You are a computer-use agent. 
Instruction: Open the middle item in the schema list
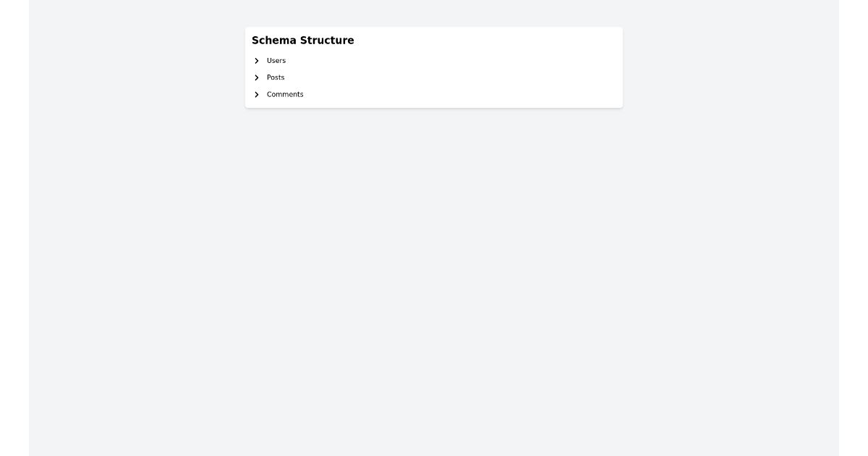tap(276, 77)
